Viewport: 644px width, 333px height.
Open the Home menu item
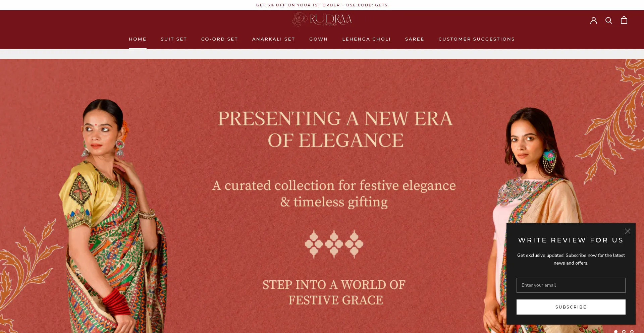coord(138,39)
